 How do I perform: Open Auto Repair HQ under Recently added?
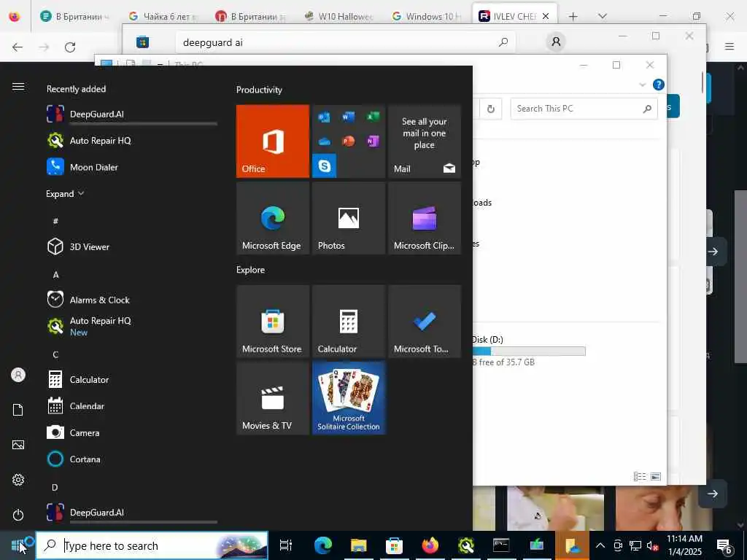coord(132,141)
